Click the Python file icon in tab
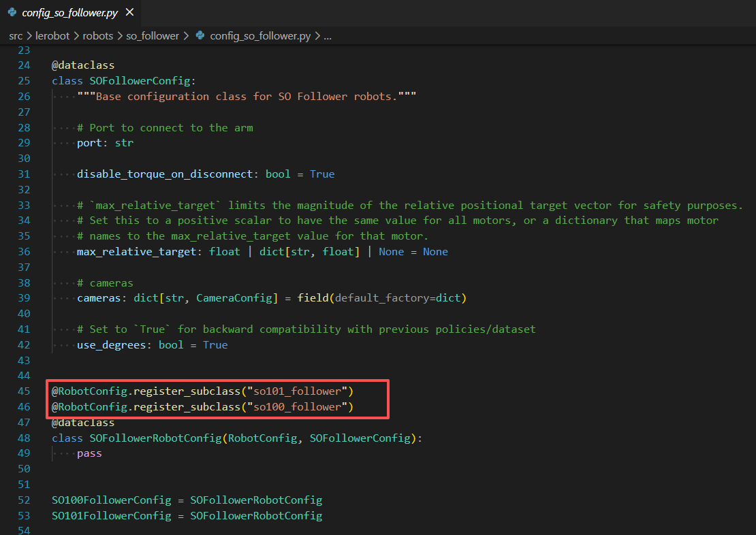Image resolution: width=756 pixels, height=535 pixels. pyautogui.click(x=12, y=12)
